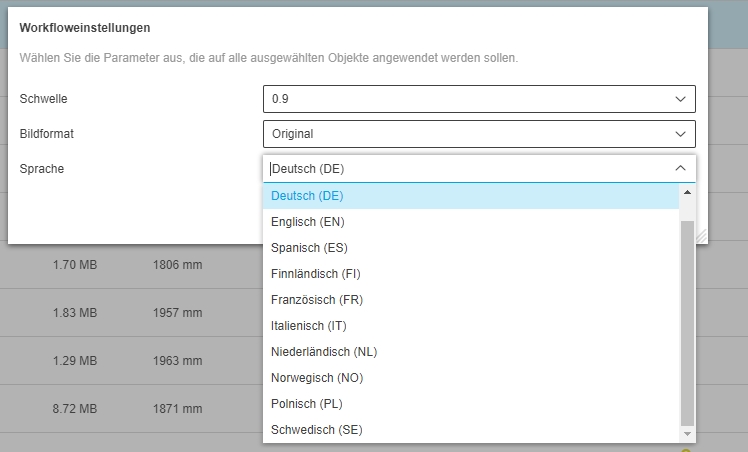Choose Französisch (FR) from the list
The width and height of the screenshot is (748, 452).
[x=316, y=300]
